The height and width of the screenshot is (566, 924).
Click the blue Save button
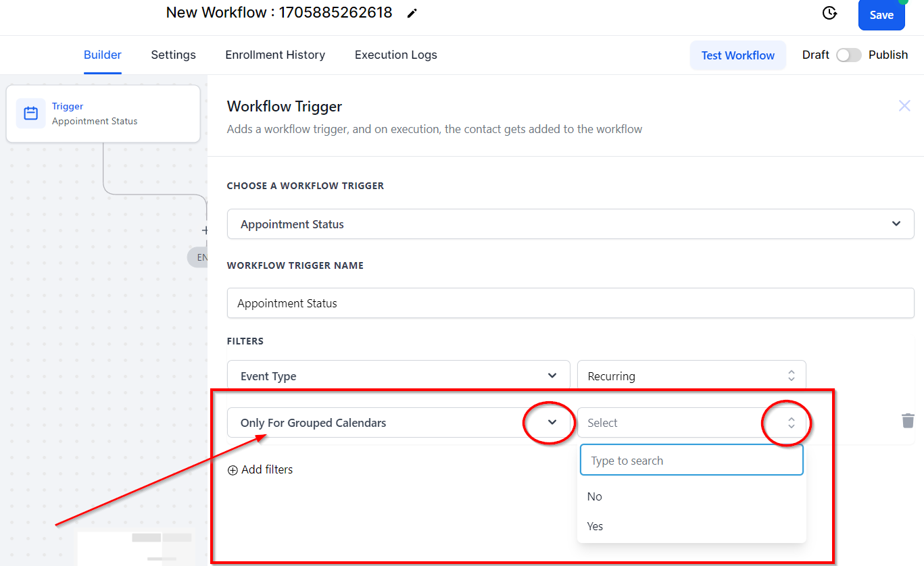click(x=881, y=15)
